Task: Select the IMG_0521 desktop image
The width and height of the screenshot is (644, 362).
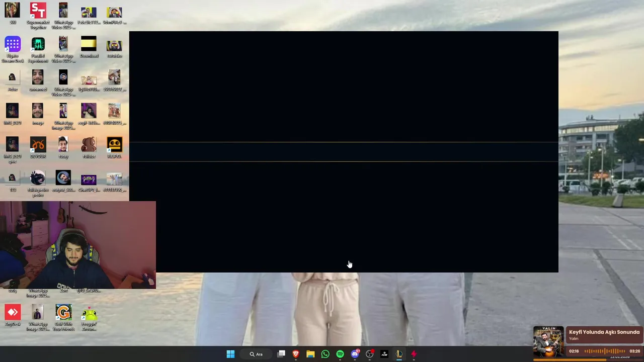Action: [x=13, y=114]
